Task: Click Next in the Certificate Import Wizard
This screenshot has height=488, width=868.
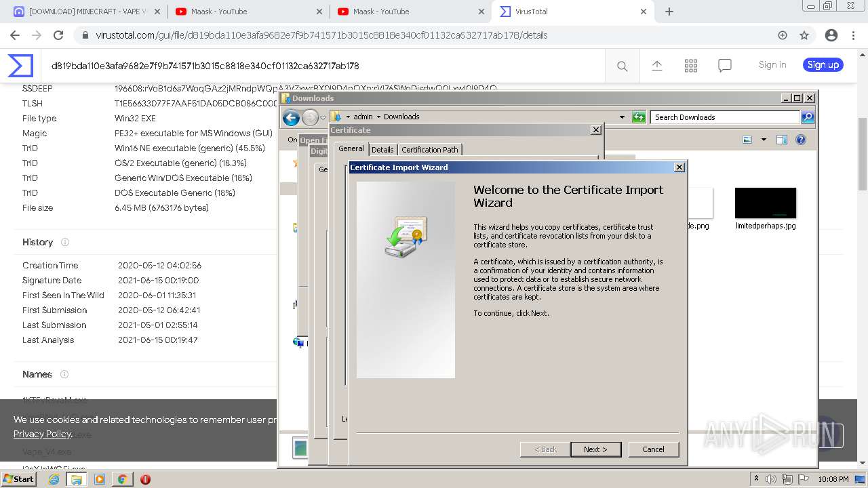Action: coord(595,449)
